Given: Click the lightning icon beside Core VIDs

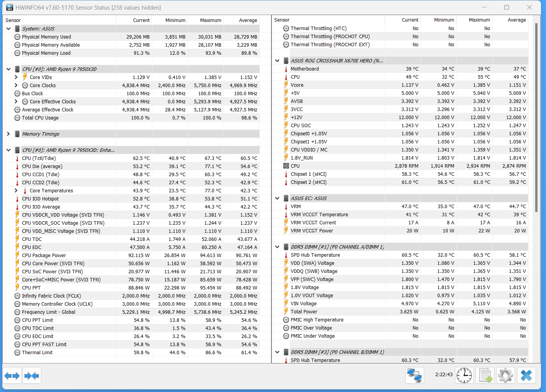Looking at the screenshot, I should (x=25, y=77).
